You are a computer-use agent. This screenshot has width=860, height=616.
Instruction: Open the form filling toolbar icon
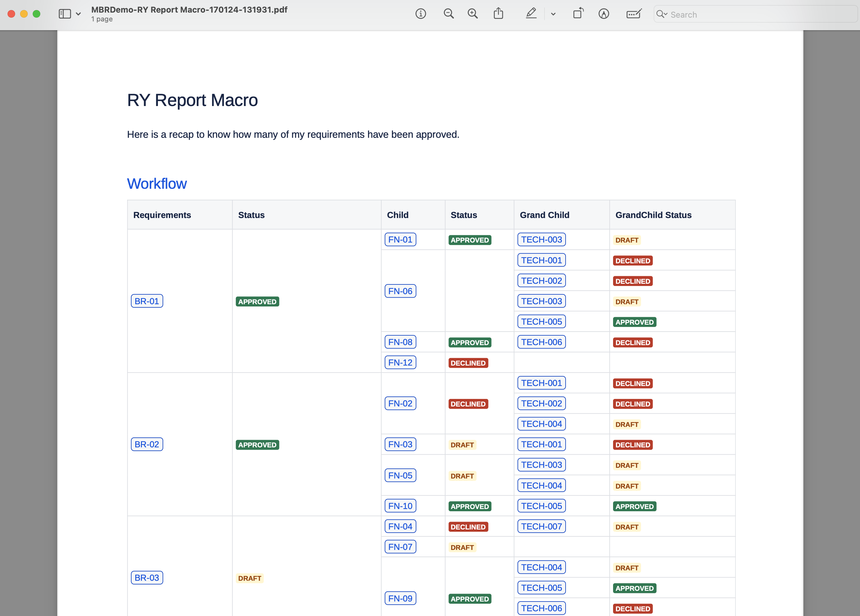634,14
